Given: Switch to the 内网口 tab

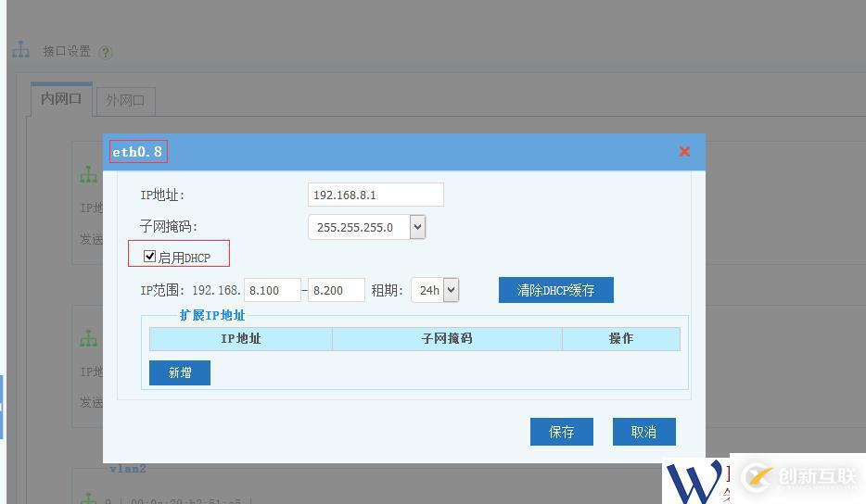Looking at the screenshot, I should (x=61, y=99).
